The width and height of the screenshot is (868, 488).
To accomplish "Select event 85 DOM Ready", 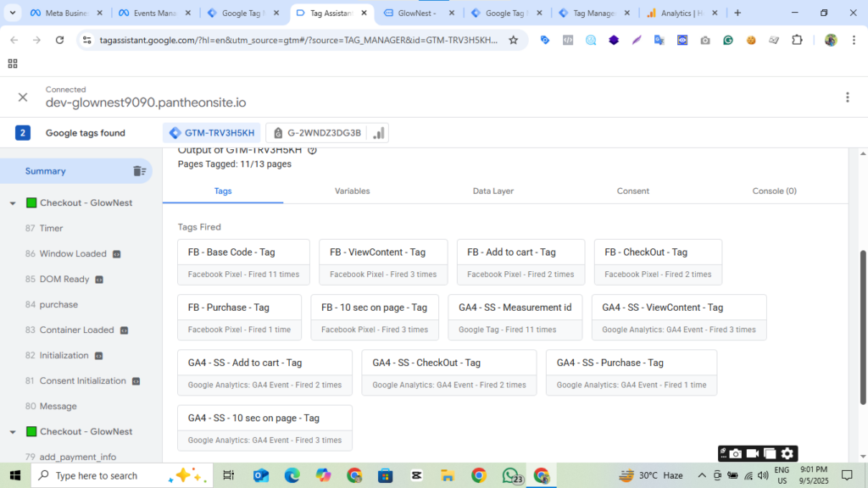I will pyautogui.click(x=58, y=279).
